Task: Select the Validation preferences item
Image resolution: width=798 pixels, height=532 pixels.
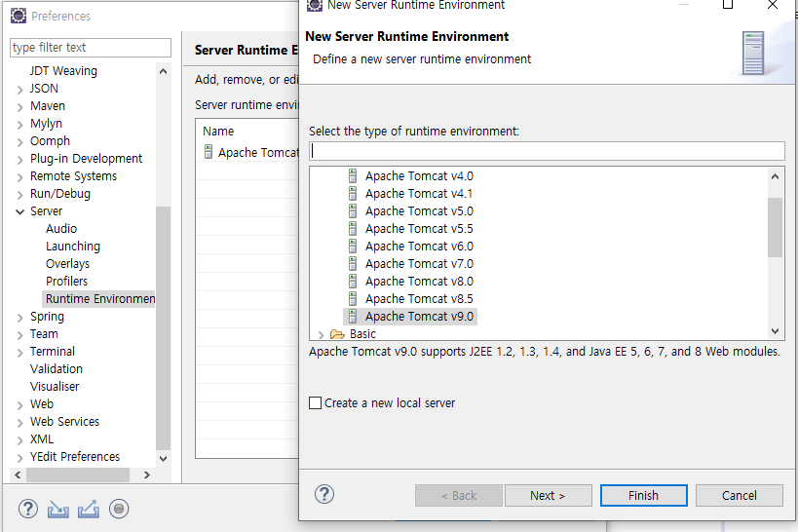Action: (x=56, y=369)
